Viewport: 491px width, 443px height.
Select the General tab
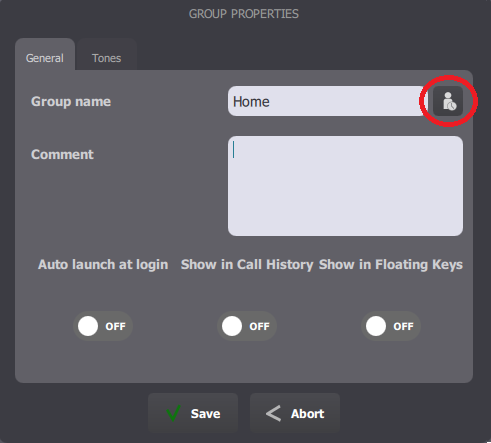(x=45, y=58)
